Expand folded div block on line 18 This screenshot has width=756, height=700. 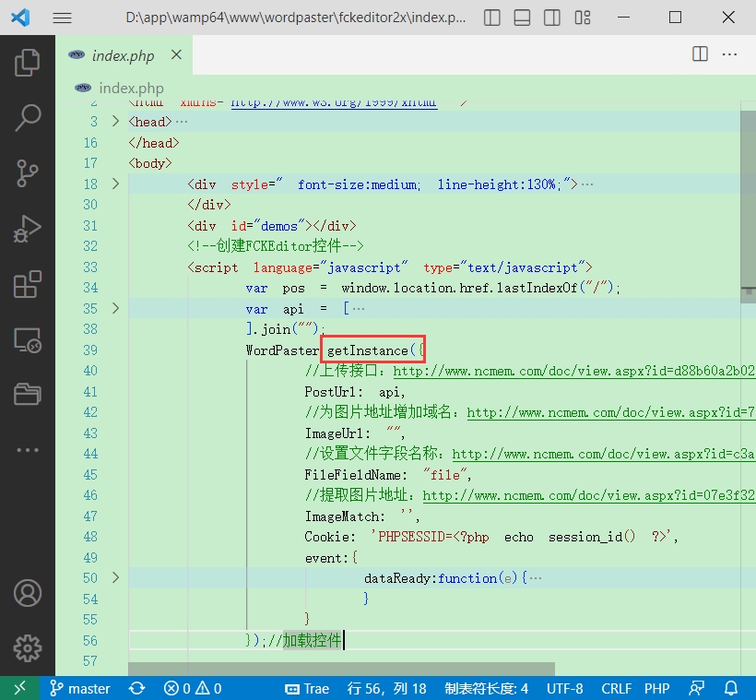[x=115, y=184]
